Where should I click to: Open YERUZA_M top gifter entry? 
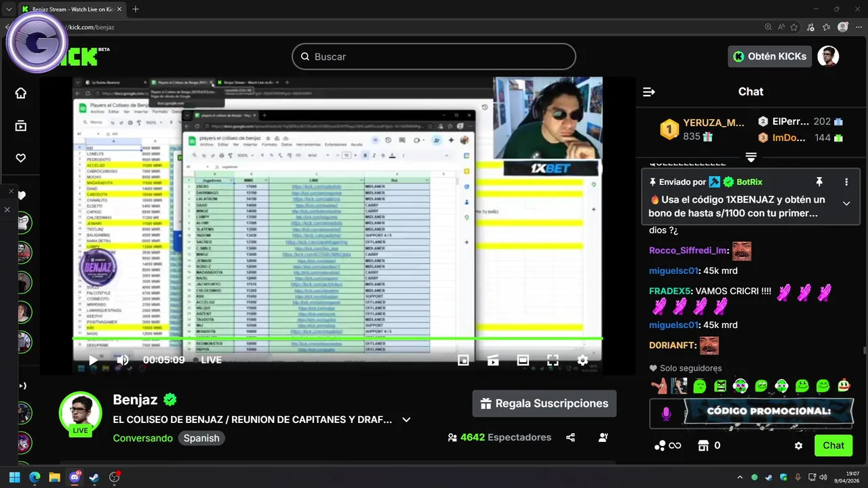[702, 129]
